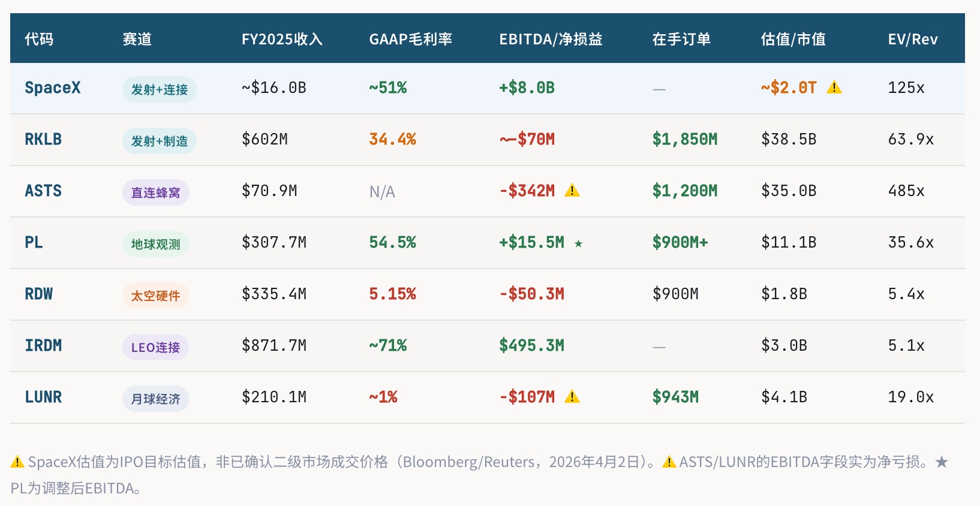The image size is (980, 506).
Task: Click the star icon in the footnote
Action: point(942,462)
